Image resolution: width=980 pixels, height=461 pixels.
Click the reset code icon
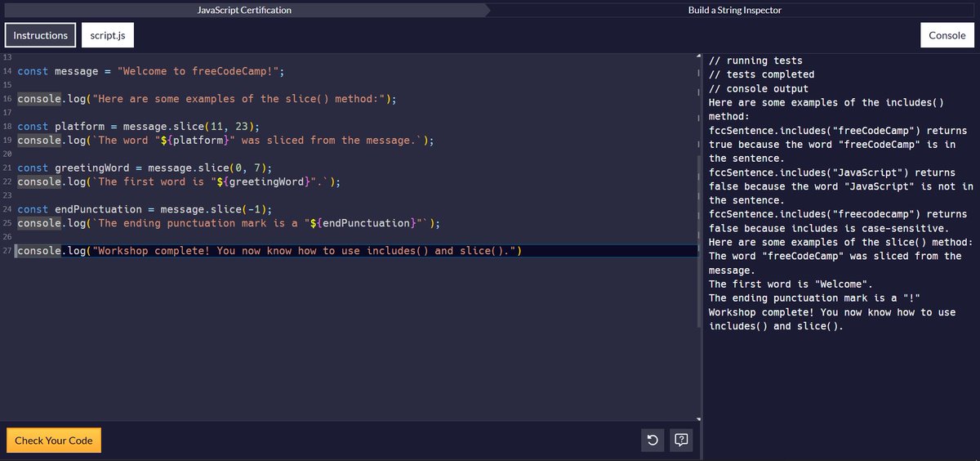pos(653,441)
